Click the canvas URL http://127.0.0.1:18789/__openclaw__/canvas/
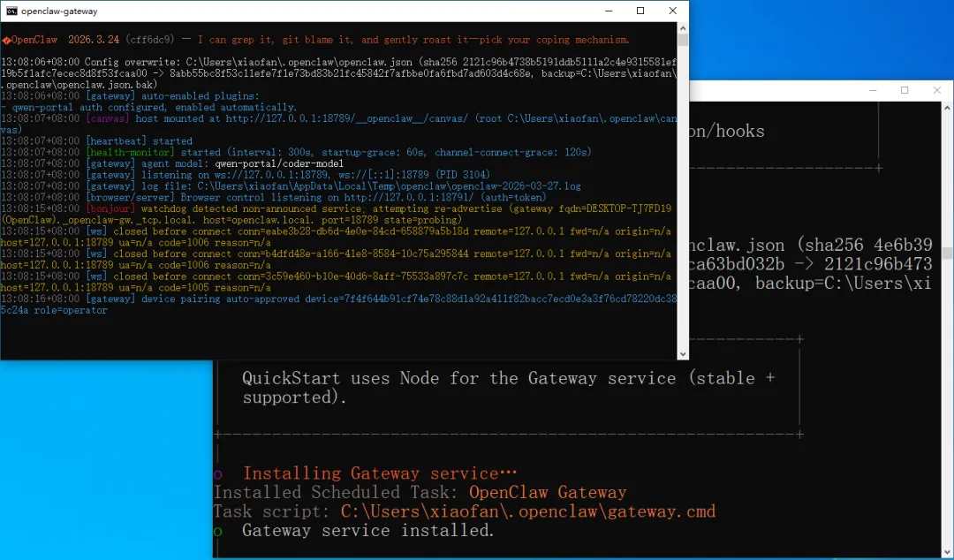The image size is (954, 560). tap(347, 118)
